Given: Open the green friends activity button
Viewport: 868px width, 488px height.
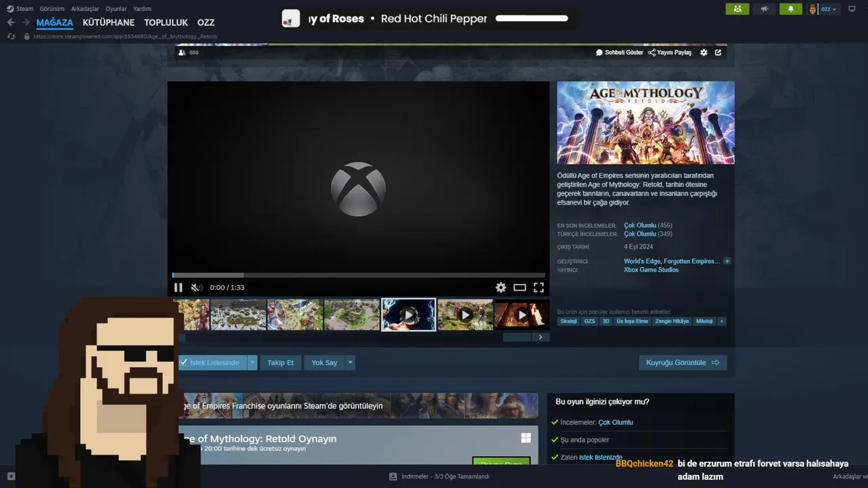Looking at the screenshot, I should (x=737, y=9).
